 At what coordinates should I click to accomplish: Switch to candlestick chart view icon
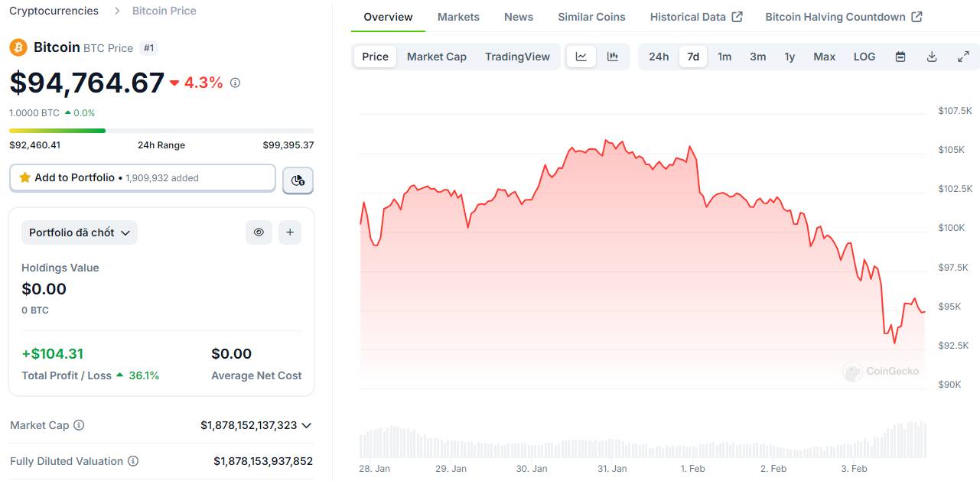pyautogui.click(x=613, y=57)
